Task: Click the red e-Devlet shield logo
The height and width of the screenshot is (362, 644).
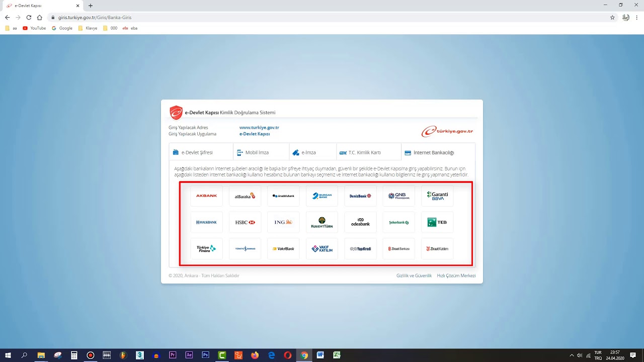Action: pyautogui.click(x=176, y=113)
